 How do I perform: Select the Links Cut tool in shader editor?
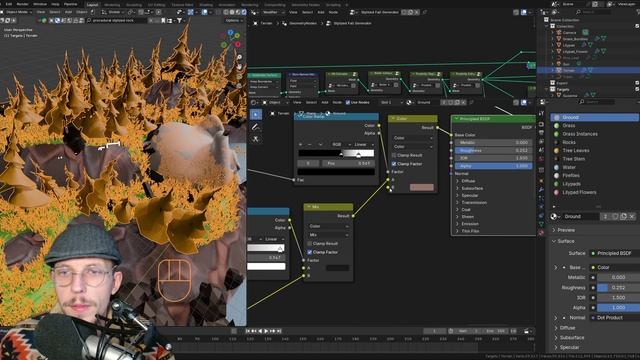tap(256, 139)
